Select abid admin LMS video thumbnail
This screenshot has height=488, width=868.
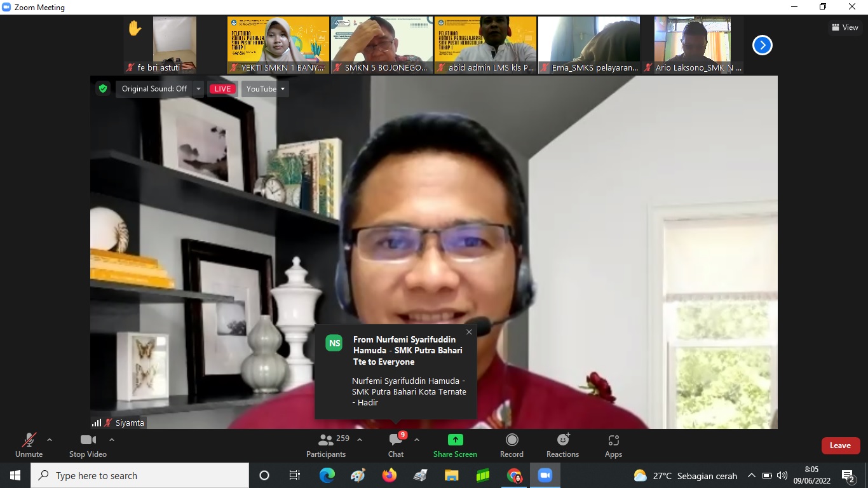click(485, 45)
